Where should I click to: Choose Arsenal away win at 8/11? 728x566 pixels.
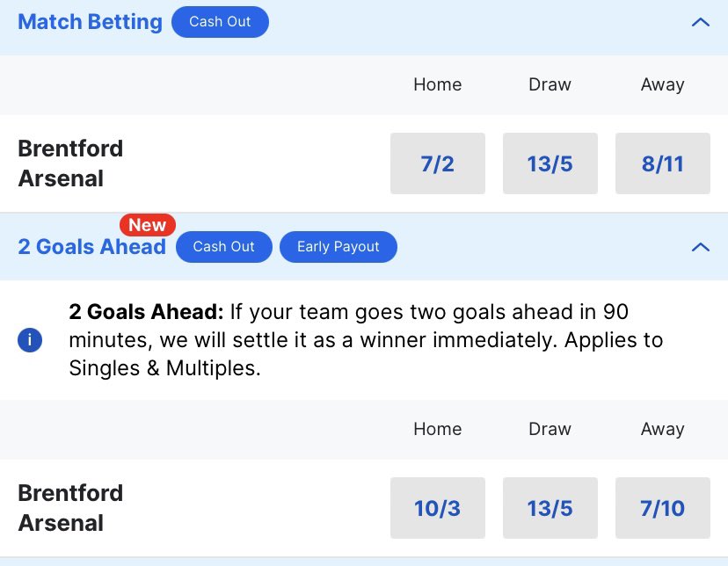pos(663,163)
